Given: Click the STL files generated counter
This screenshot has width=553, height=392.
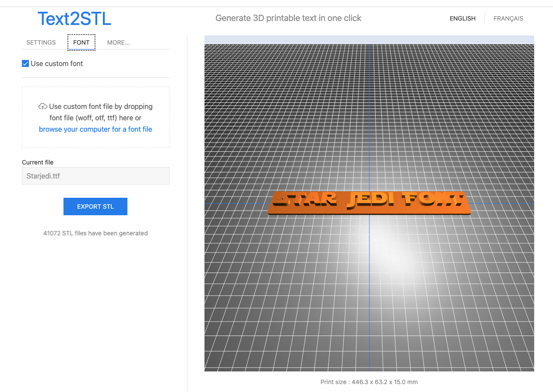Looking at the screenshot, I should [95, 233].
